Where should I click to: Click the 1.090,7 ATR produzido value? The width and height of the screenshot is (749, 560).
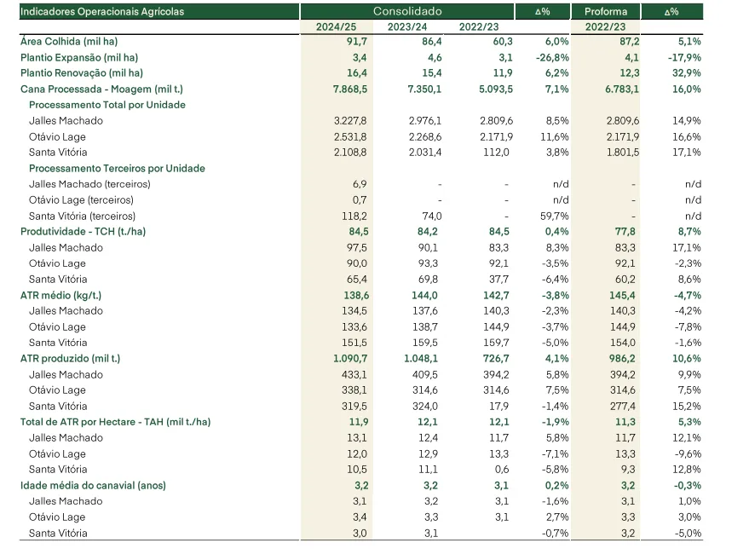(x=351, y=359)
